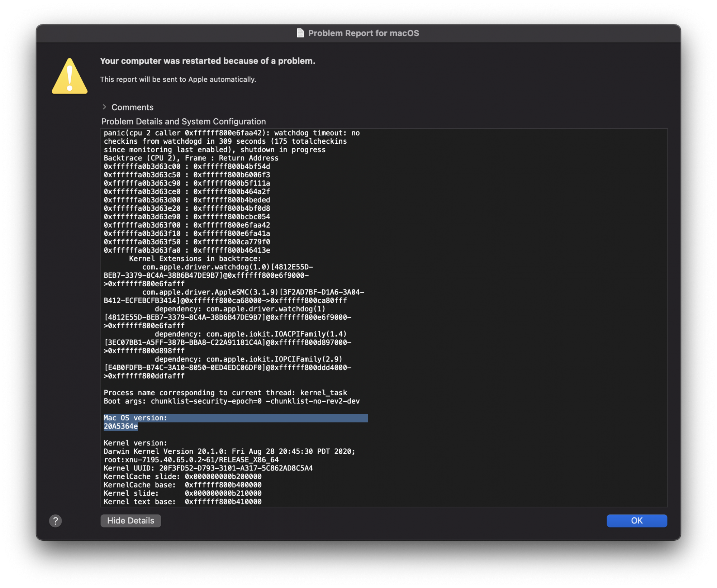
Task: Expand the Comments disclosure chevron
Action: point(104,107)
